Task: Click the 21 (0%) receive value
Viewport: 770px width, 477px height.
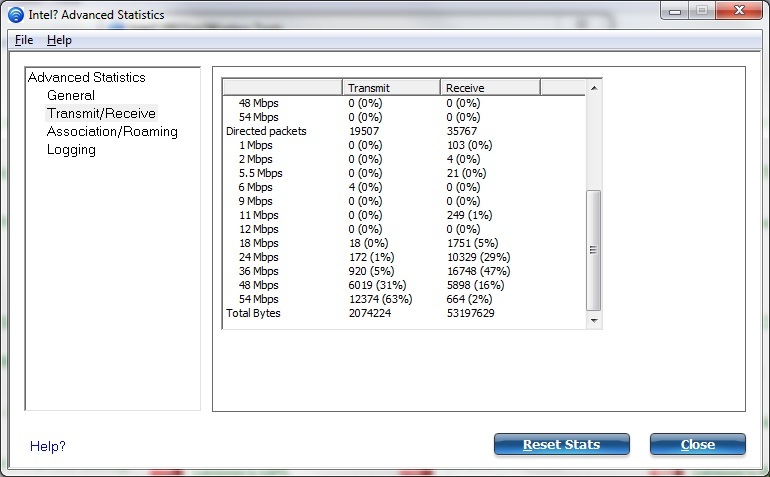Action: 467,173
